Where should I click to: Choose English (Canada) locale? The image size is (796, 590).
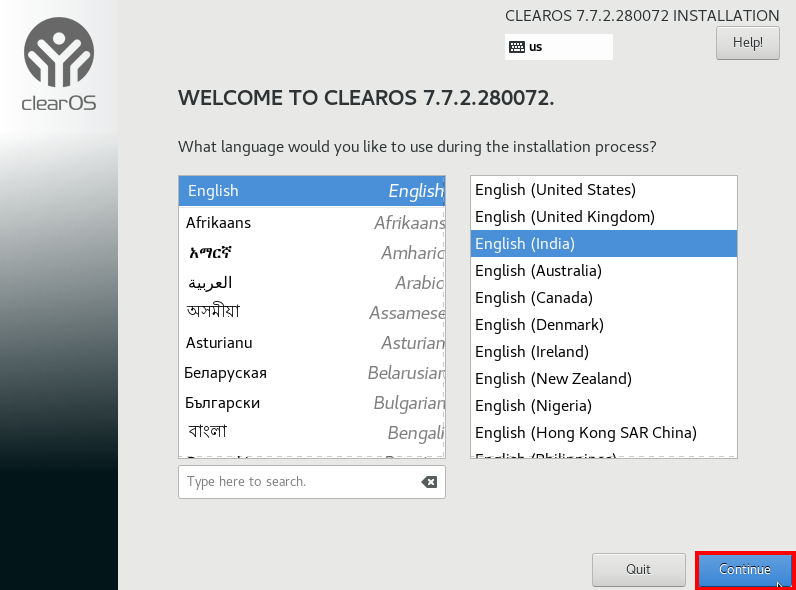click(x=604, y=298)
